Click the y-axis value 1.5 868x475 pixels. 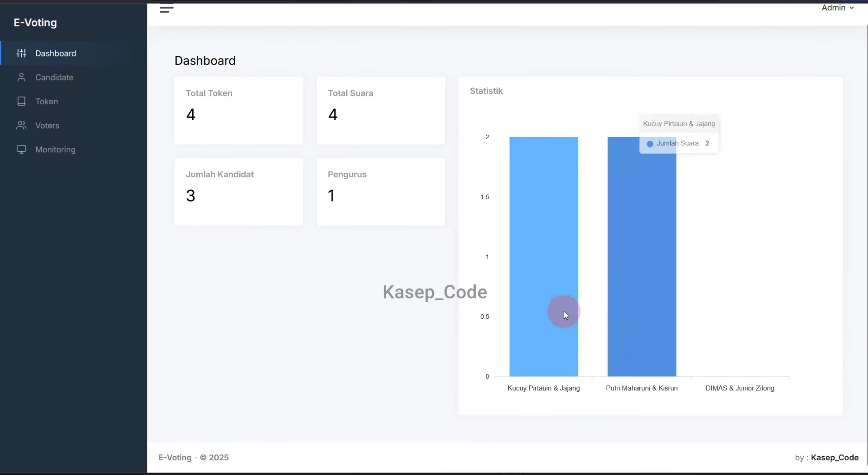(x=485, y=197)
